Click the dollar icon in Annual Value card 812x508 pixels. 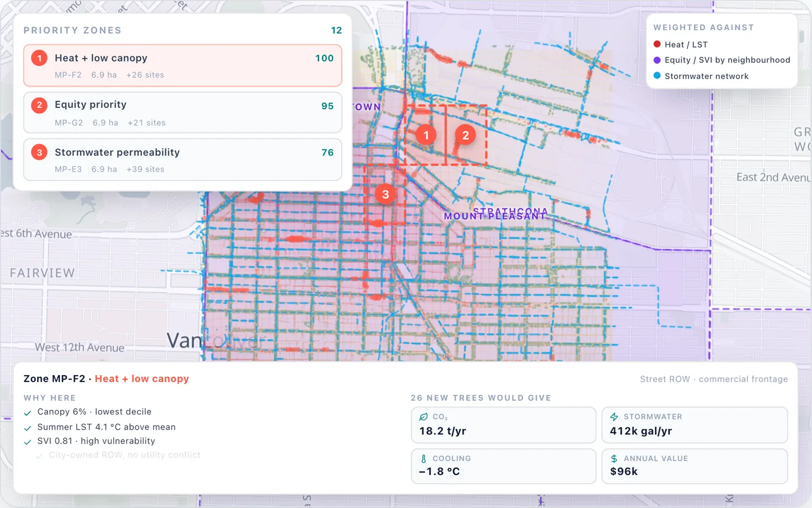pos(614,459)
